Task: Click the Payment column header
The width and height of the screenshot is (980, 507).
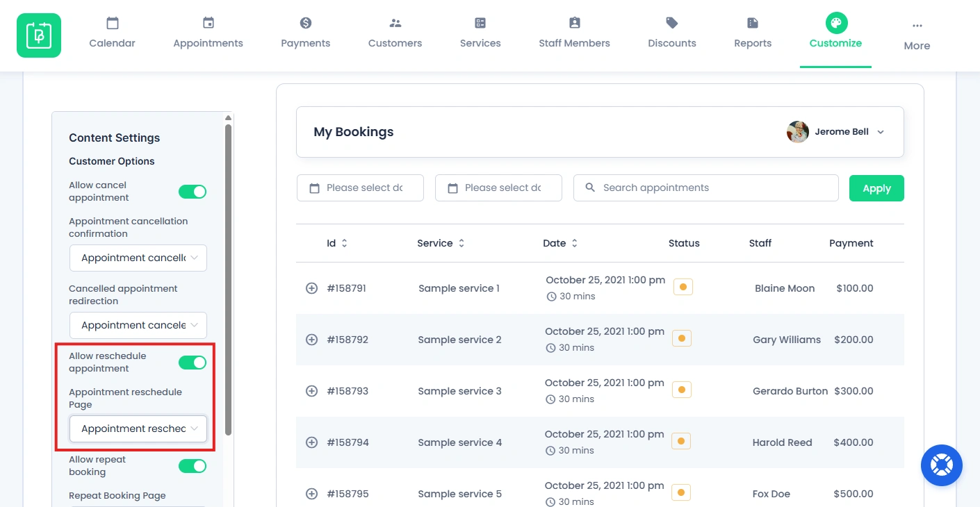Action: (851, 243)
